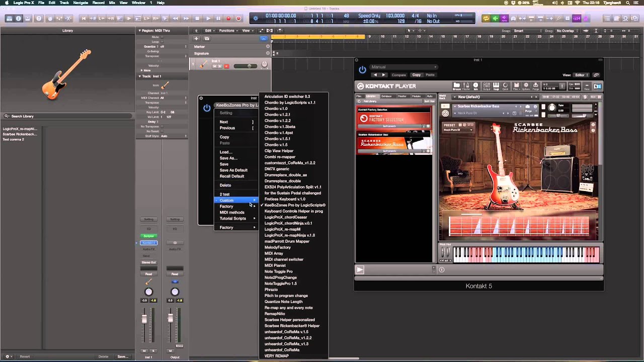Click the Kontakt Purge icon

click(536, 86)
